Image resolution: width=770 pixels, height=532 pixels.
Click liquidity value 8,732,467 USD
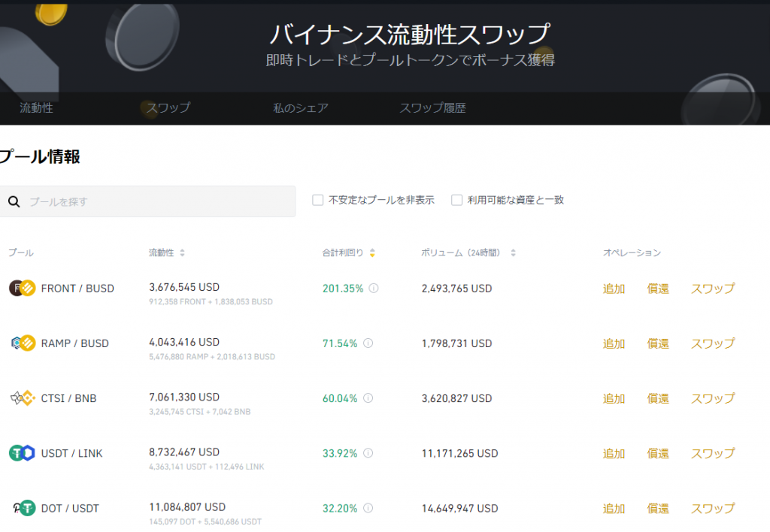[x=184, y=452]
